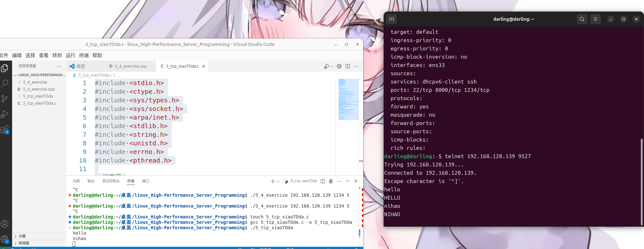644x249 pixels.
Task: Open the Extensions view with badge
Action: click(4, 130)
